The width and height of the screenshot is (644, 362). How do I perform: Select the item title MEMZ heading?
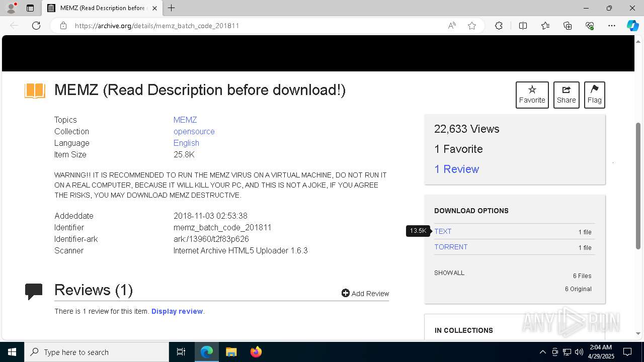tap(200, 90)
